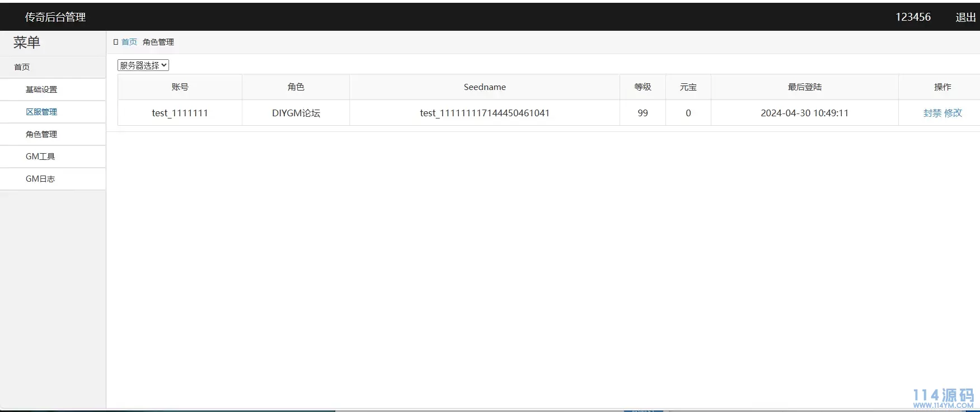The image size is (980, 412).
Task: Open 区服管理 in the sidebar
Action: tap(41, 112)
